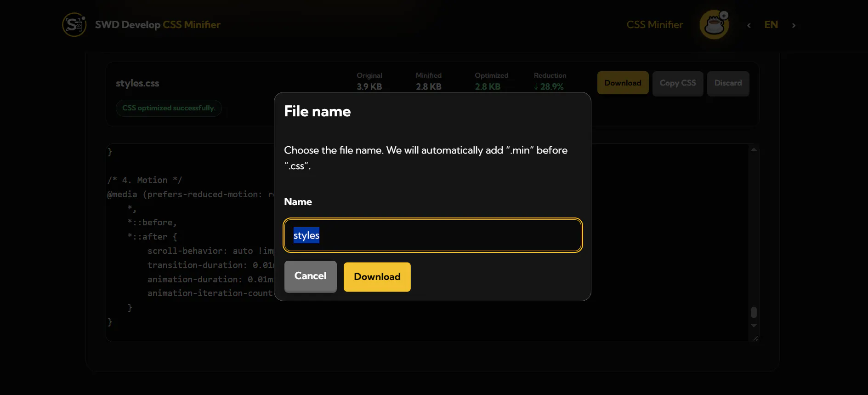Open the SWD Develop CSS Minifier title link
Screen dimensions: 868x395
pos(158,25)
